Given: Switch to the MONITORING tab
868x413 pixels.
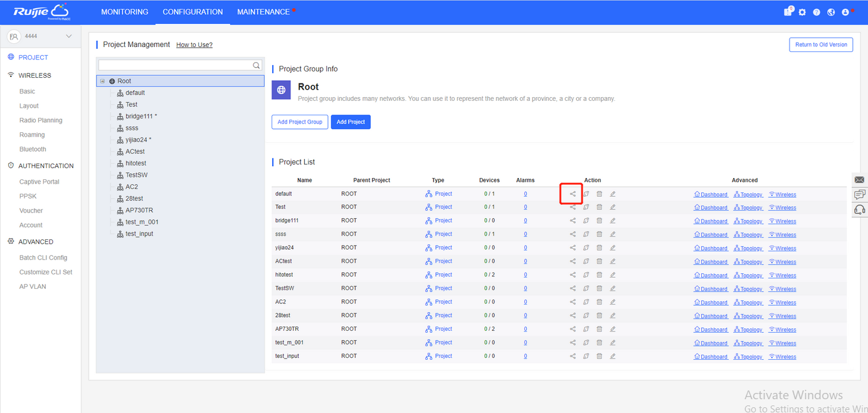Looking at the screenshot, I should (x=125, y=12).
